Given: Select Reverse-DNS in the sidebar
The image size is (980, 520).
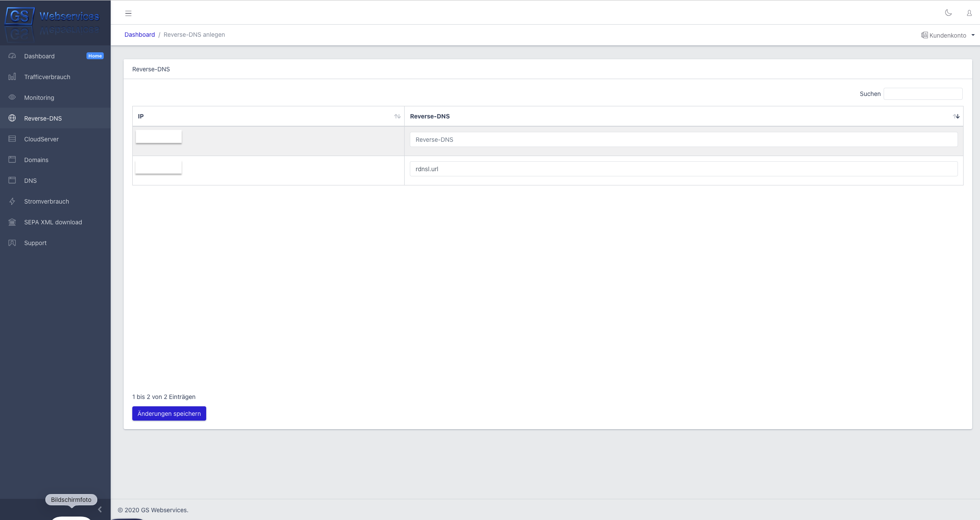Looking at the screenshot, I should pos(55,118).
